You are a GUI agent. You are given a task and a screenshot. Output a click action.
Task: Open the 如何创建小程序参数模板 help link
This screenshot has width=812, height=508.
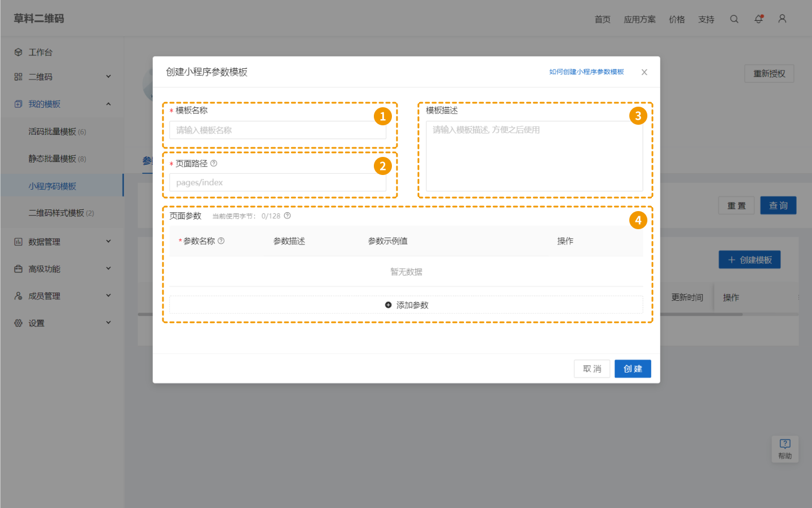click(x=586, y=72)
